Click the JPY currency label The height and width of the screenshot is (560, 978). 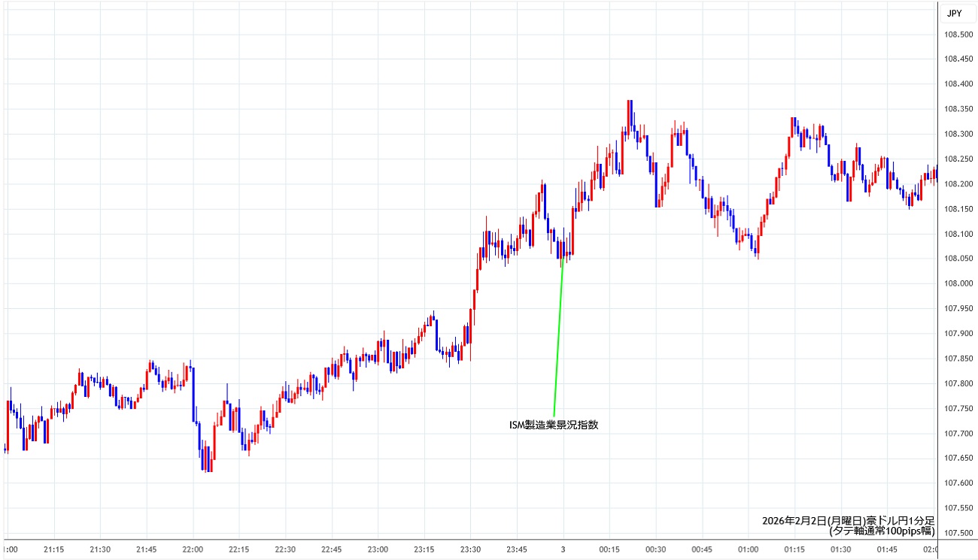[x=954, y=13]
